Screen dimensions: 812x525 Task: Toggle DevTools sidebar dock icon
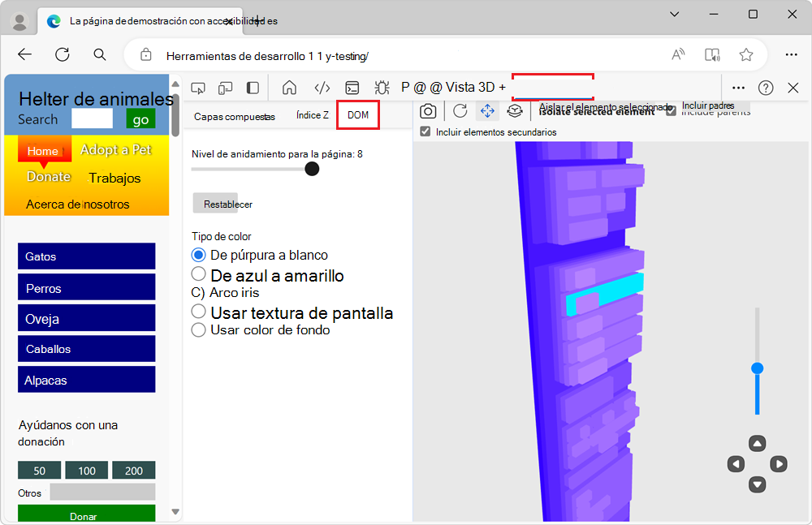click(x=253, y=88)
